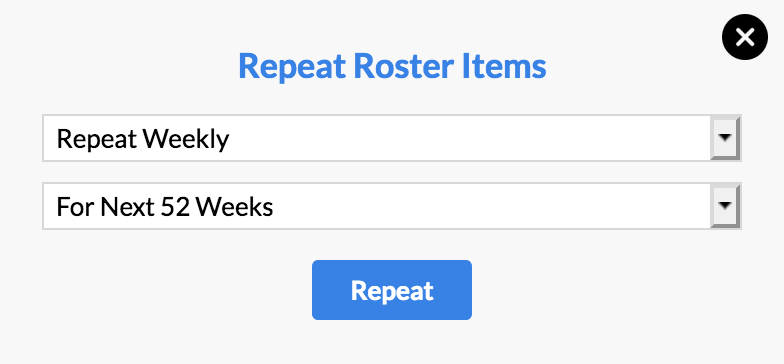Expand the duration options via its down arrow
Screen dimensions: 784x364
(x=725, y=206)
